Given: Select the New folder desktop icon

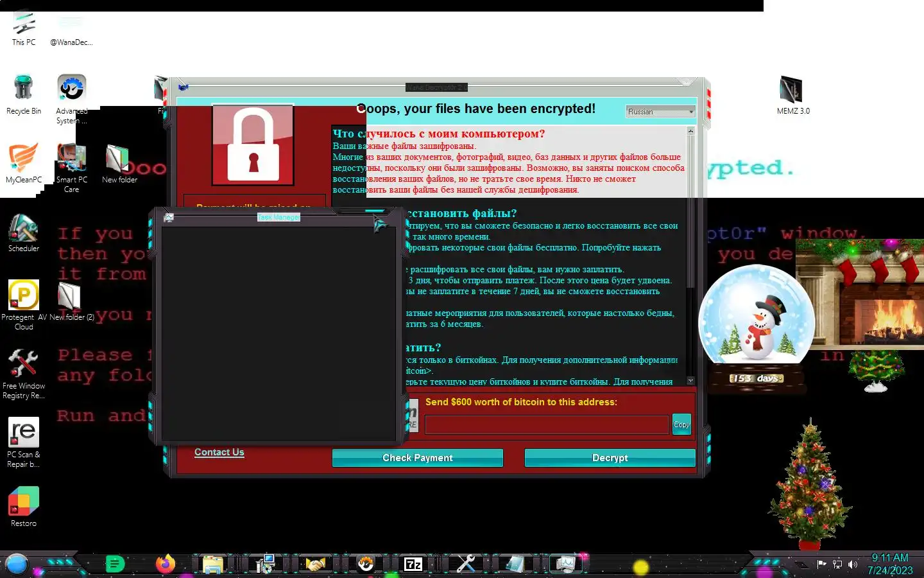Looking at the screenshot, I should click(x=119, y=164).
